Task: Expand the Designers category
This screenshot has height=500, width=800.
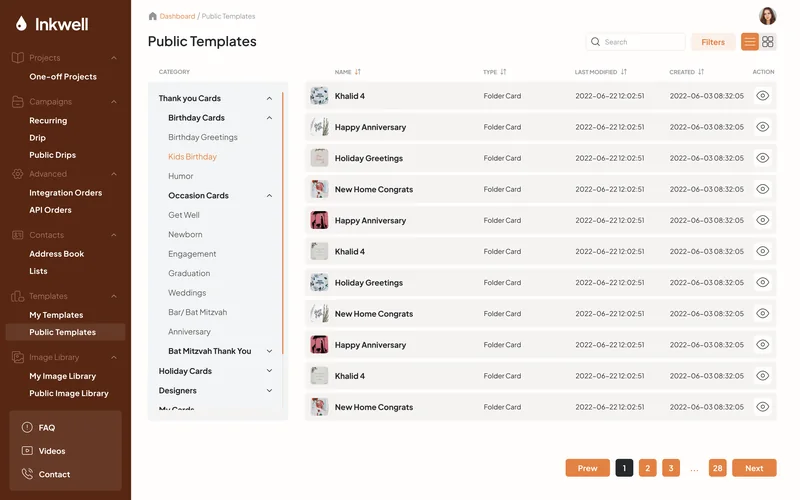Action: pos(269,391)
